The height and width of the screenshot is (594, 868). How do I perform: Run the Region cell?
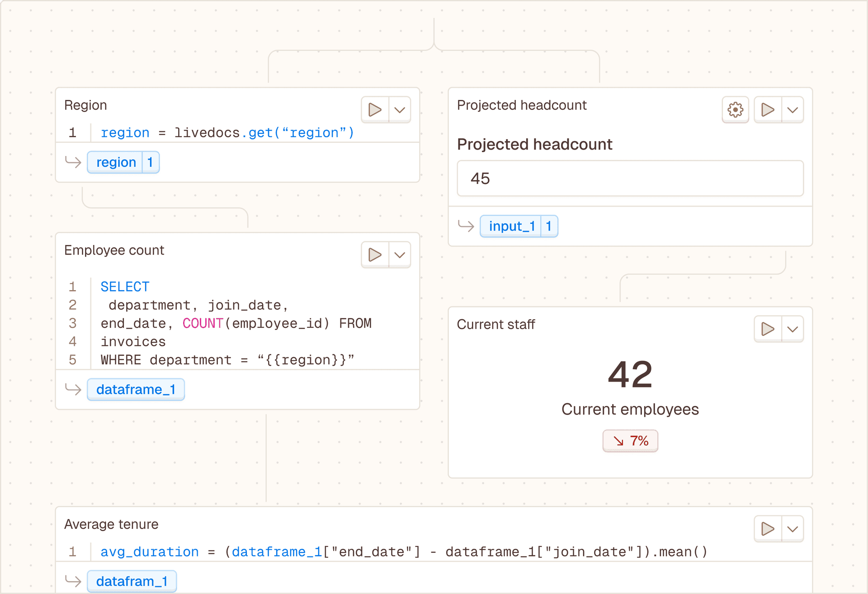click(x=375, y=110)
